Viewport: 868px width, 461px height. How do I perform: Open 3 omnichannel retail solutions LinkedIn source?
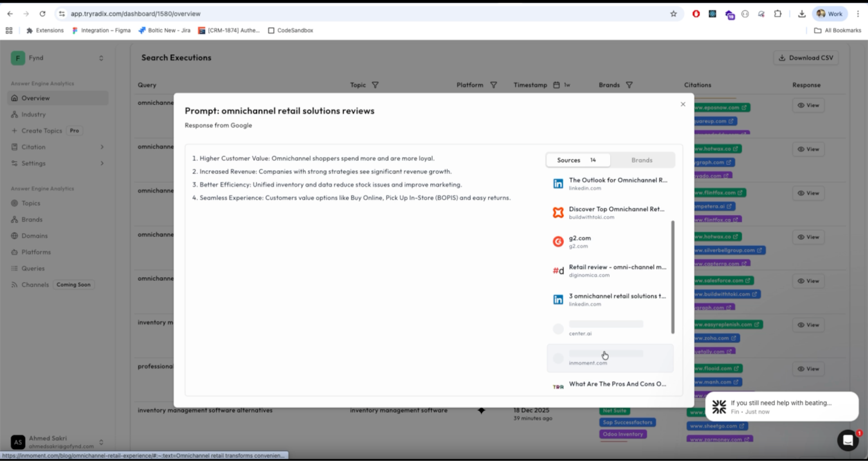610,300
